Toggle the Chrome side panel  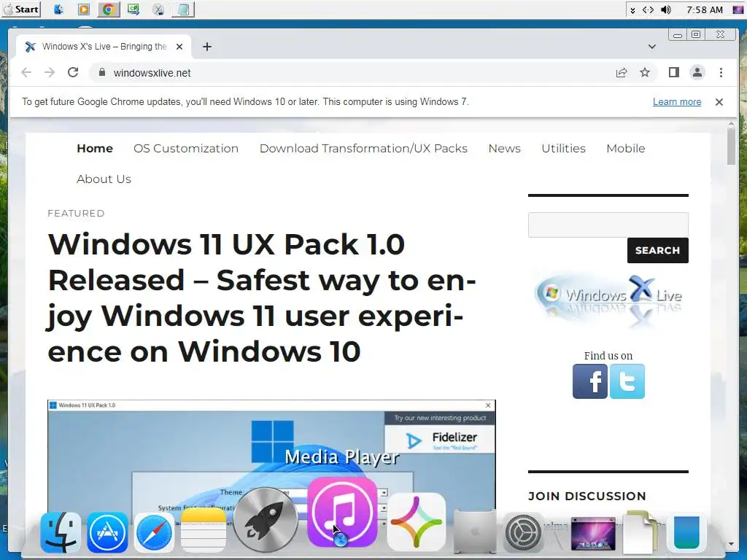673,72
